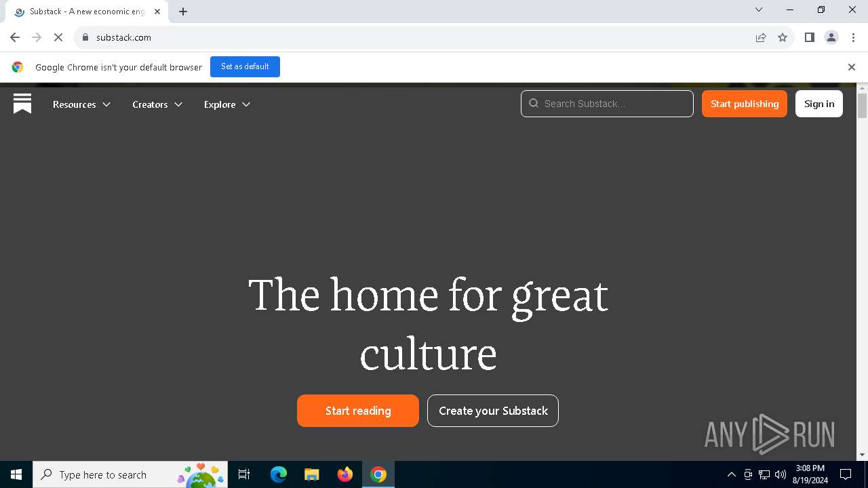Bookmark this tab with star icon

pos(783,37)
